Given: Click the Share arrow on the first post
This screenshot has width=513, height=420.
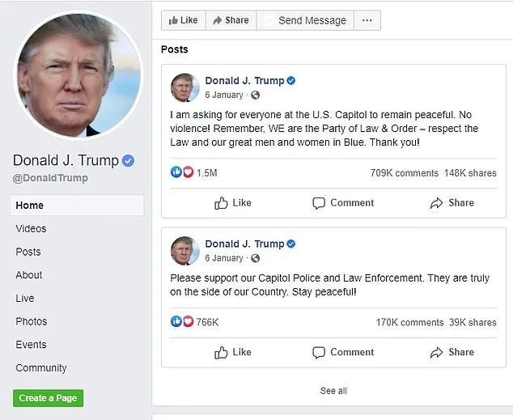Looking at the screenshot, I should pyautogui.click(x=437, y=203).
